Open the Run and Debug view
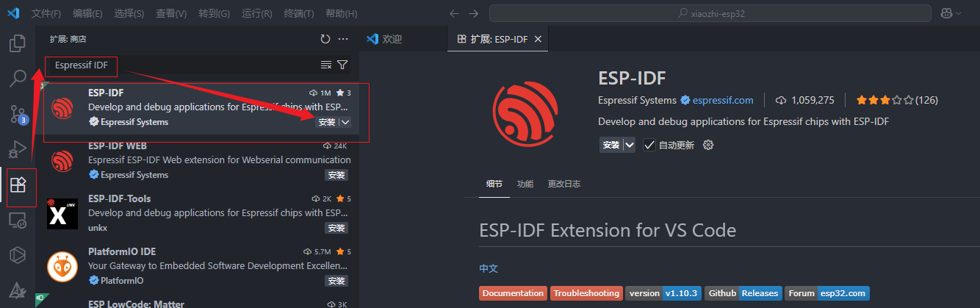This screenshot has width=980, height=308. [x=17, y=149]
